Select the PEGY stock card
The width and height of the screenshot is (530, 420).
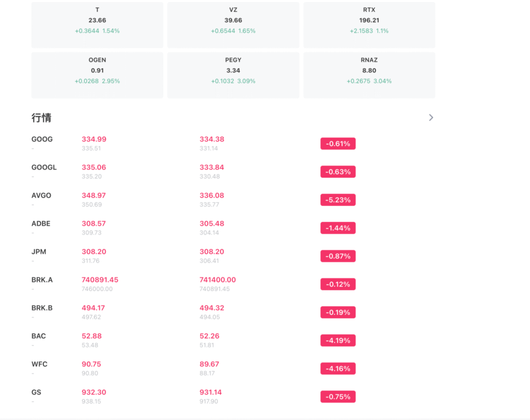[x=233, y=75]
